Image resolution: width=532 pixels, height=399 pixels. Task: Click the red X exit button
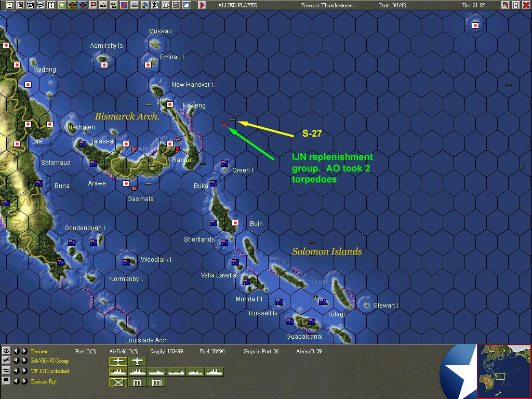pos(526,5)
